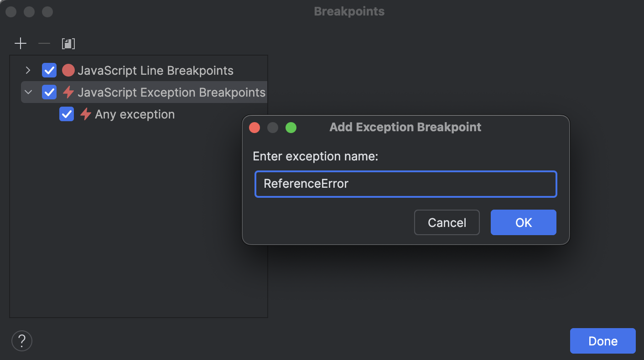Collapse JavaScript Exception Breakpoints group
644x360 pixels.
[x=28, y=92]
